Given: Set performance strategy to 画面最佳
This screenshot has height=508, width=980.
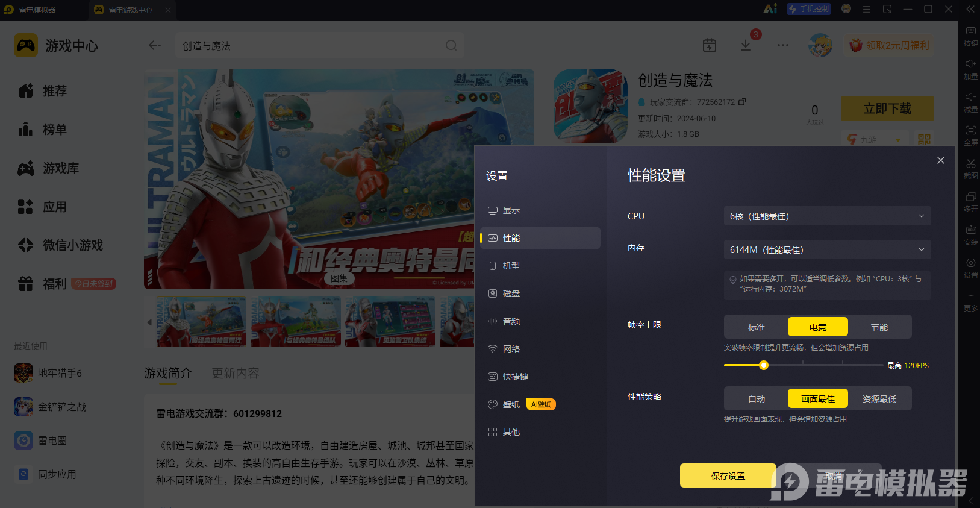Looking at the screenshot, I should click(818, 398).
